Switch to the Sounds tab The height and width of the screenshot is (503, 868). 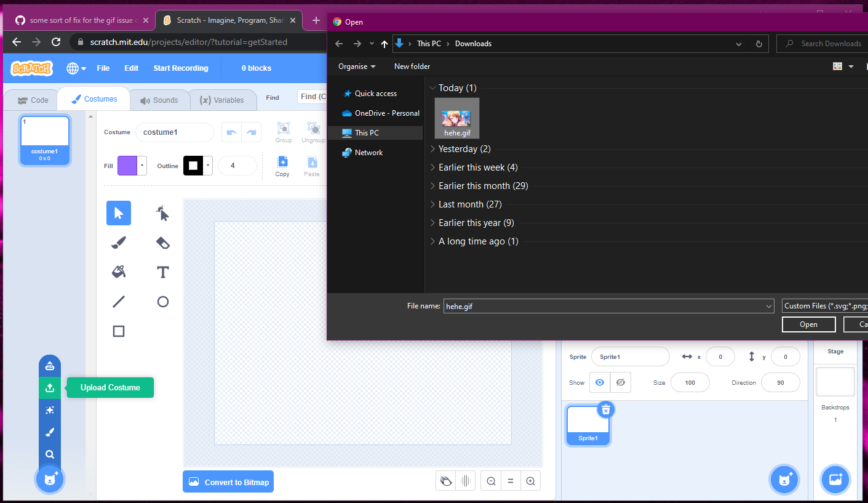(x=159, y=100)
